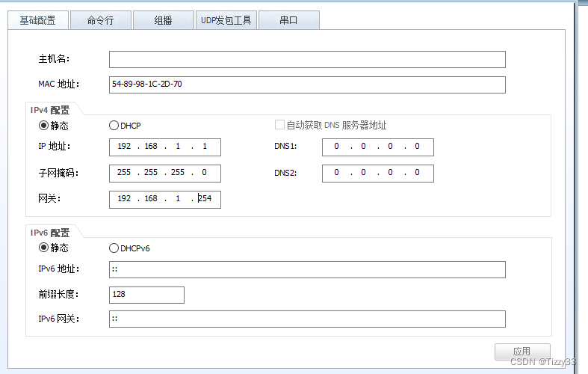Click the 前缀长度 label

58,295
